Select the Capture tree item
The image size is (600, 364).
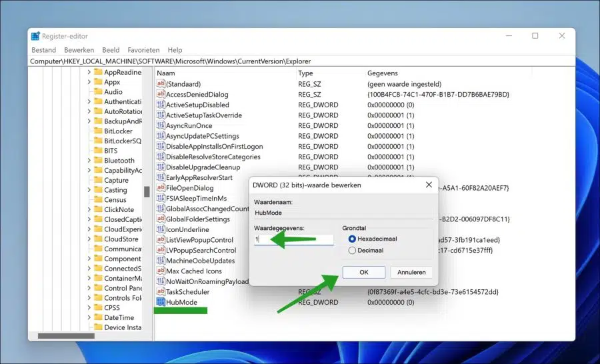(x=116, y=180)
